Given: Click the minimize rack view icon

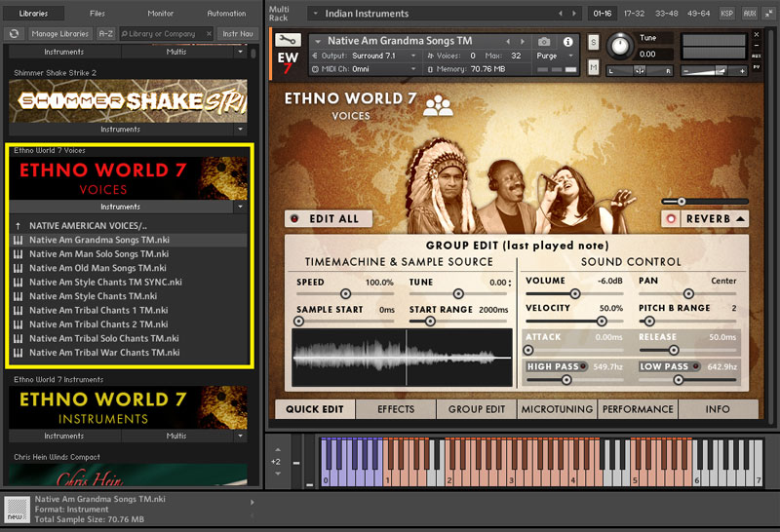Looking at the screenshot, I should point(769,14).
